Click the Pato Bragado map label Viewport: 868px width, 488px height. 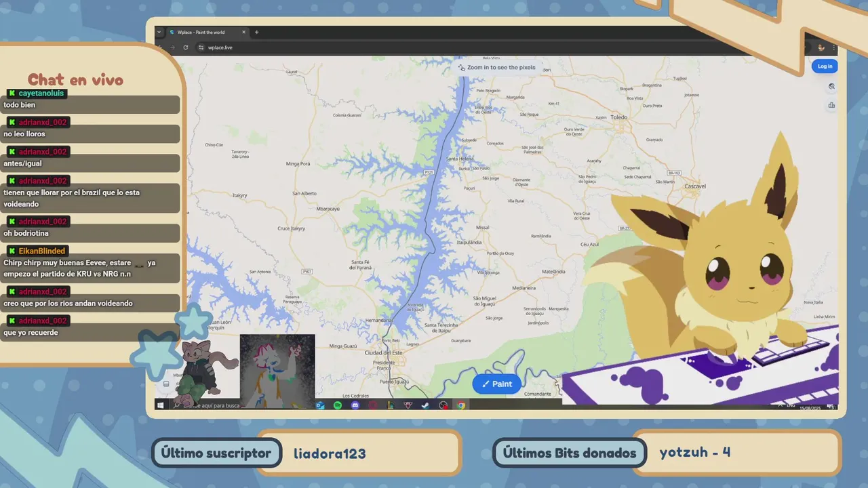pos(488,90)
